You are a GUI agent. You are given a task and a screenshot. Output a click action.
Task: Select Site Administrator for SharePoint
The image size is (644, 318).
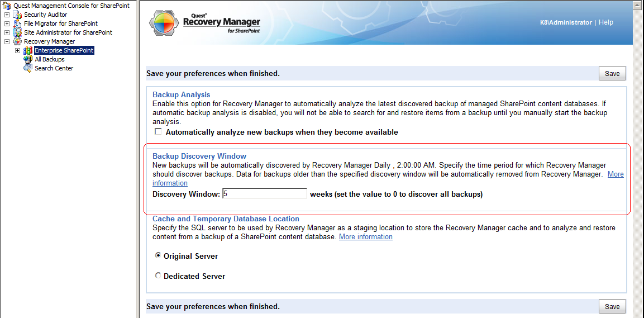[x=68, y=32]
